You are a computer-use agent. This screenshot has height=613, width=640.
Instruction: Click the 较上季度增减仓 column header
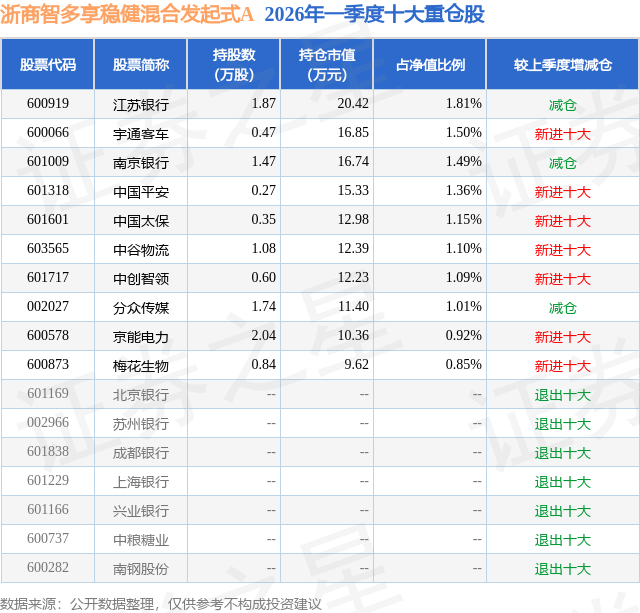click(563, 64)
